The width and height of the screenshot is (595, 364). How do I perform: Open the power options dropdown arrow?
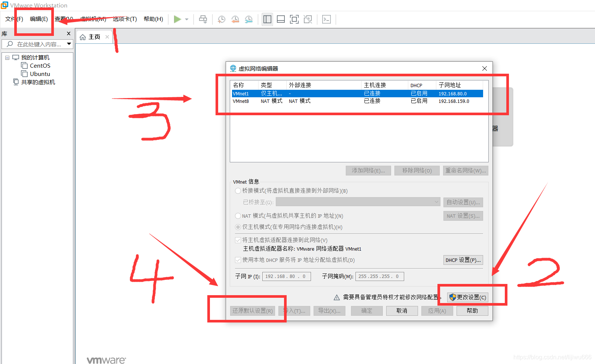click(187, 19)
